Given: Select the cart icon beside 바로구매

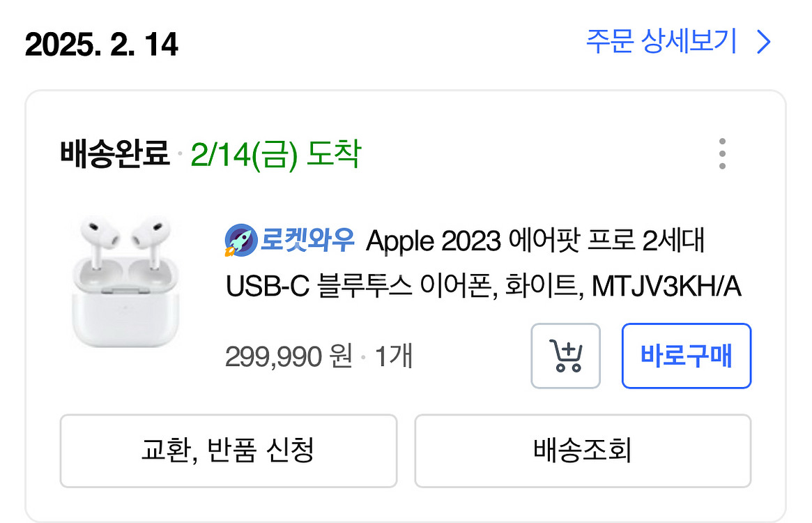Looking at the screenshot, I should (x=565, y=356).
